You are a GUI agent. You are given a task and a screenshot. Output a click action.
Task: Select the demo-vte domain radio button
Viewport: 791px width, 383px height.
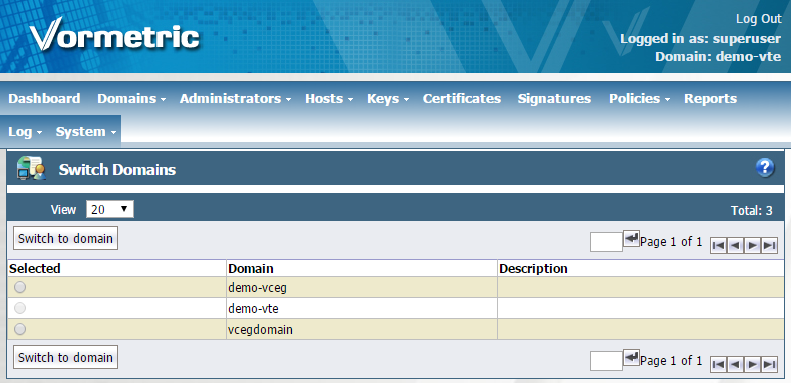point(20,308)
